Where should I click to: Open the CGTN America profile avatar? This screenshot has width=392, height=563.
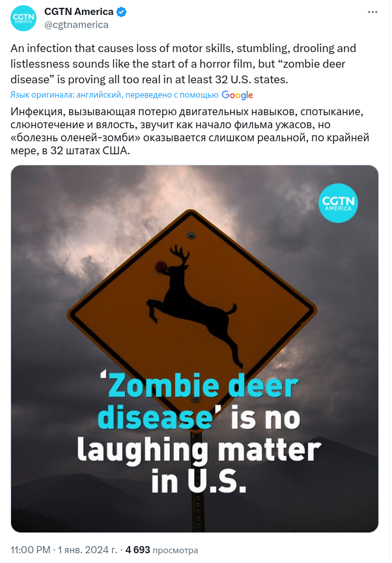(x=23, y=18)
